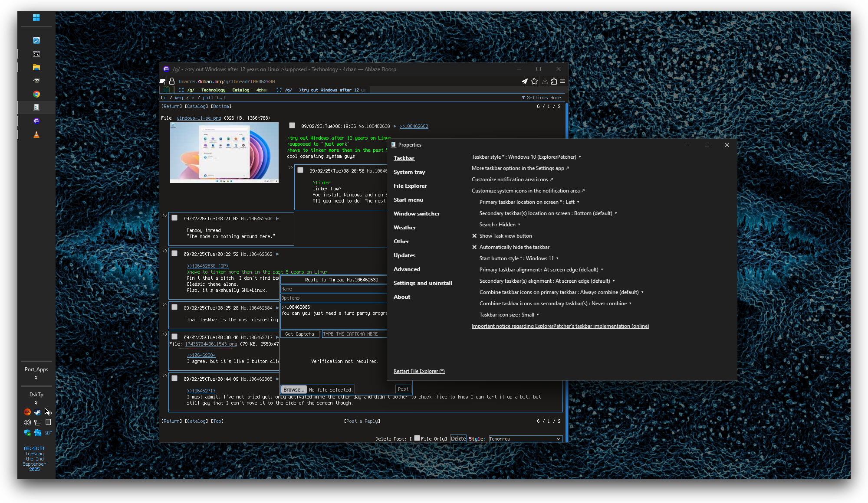868x503 pixels.
Task: Tick the checkbox for OP post No.106462630
Action: click(292, 125)
